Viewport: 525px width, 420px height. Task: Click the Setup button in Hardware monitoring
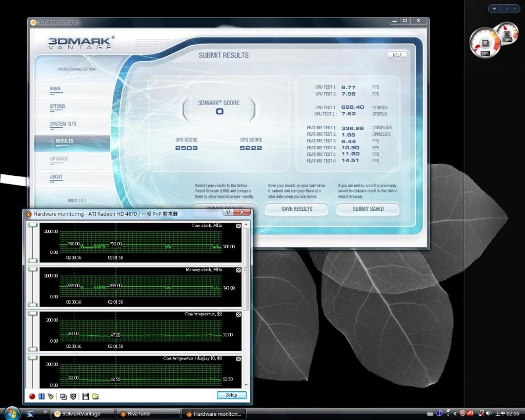pyautogui.click(x=231, y=395)
